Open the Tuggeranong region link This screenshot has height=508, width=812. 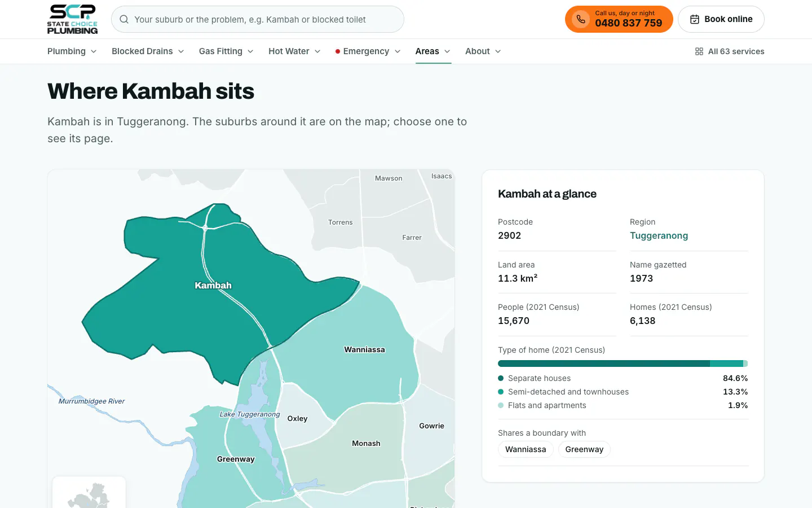click(659, 235)
